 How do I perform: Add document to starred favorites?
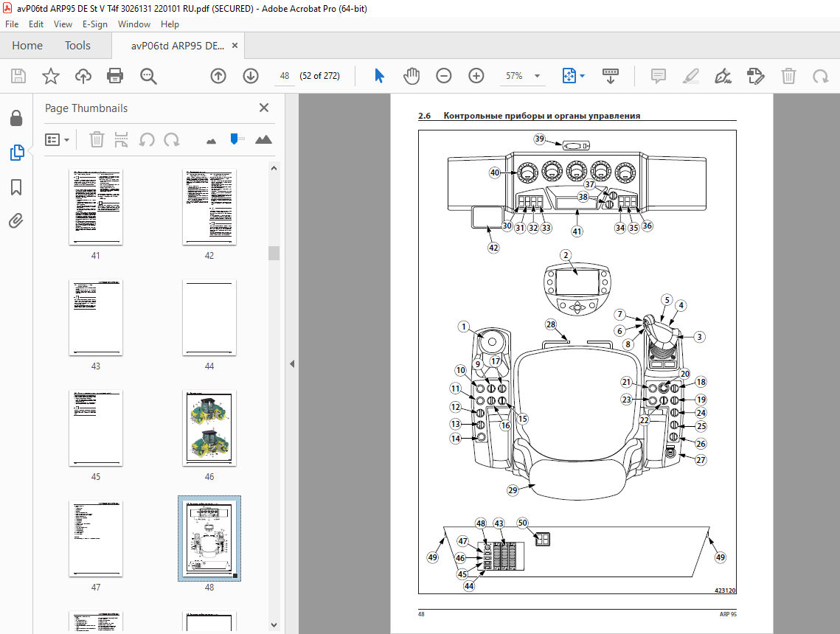tap(51, 76)
